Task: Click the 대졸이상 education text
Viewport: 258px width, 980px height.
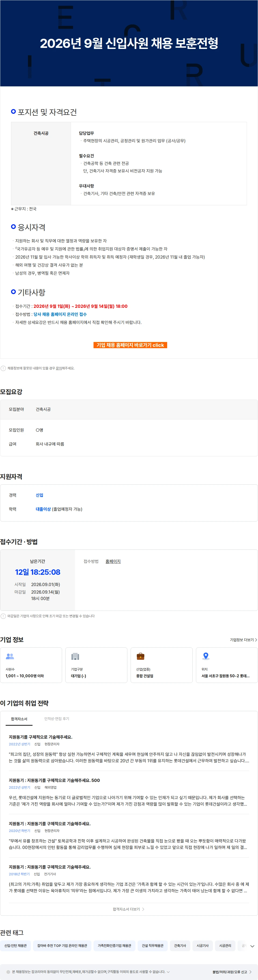Action: 43,509
